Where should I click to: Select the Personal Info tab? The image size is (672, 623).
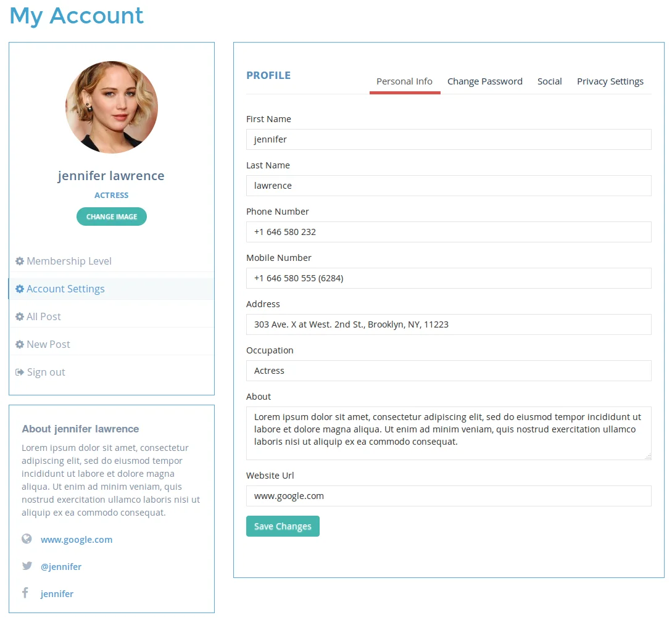(x=405, y=81)
